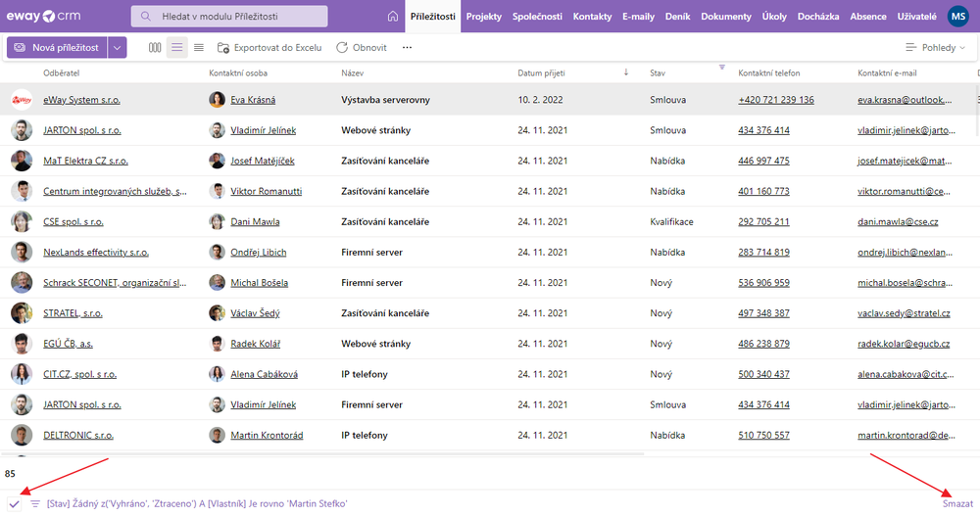Sort by the Kontaktní osoba column header
Viewport: 980px width, 517px height.
[x=238, y=73]
